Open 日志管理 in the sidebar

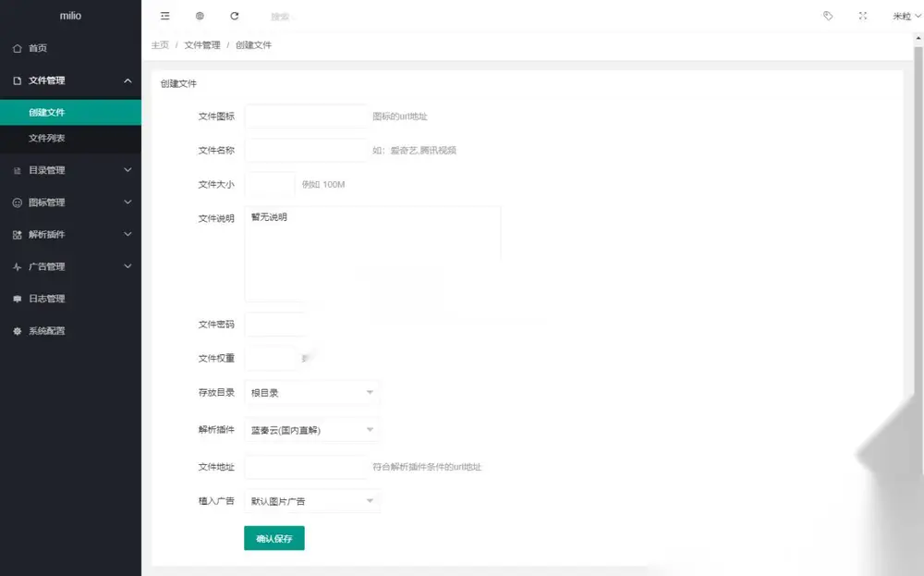coord(71,299)
